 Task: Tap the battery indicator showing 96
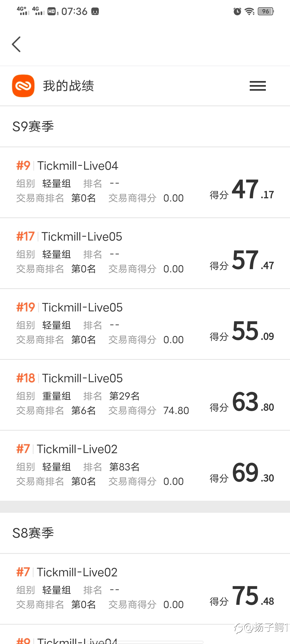[266, 11]
